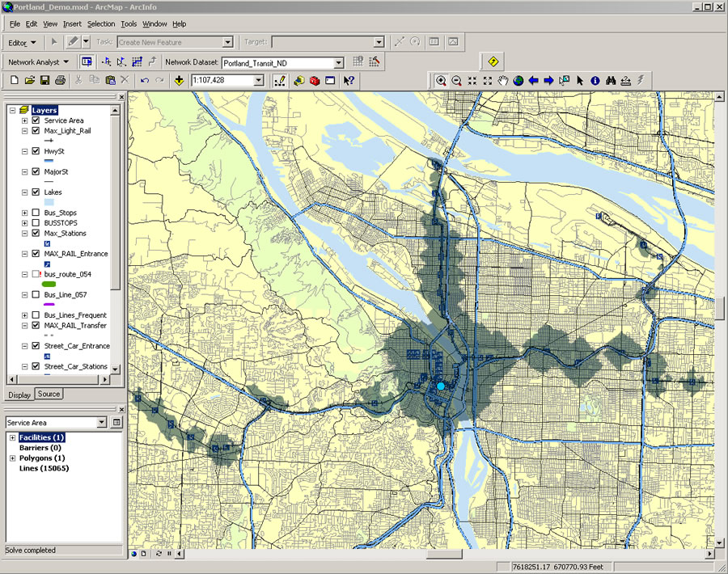Select the Pan hand tool
The width and height of the screenshot is (728, 574).
click(503, 81)
